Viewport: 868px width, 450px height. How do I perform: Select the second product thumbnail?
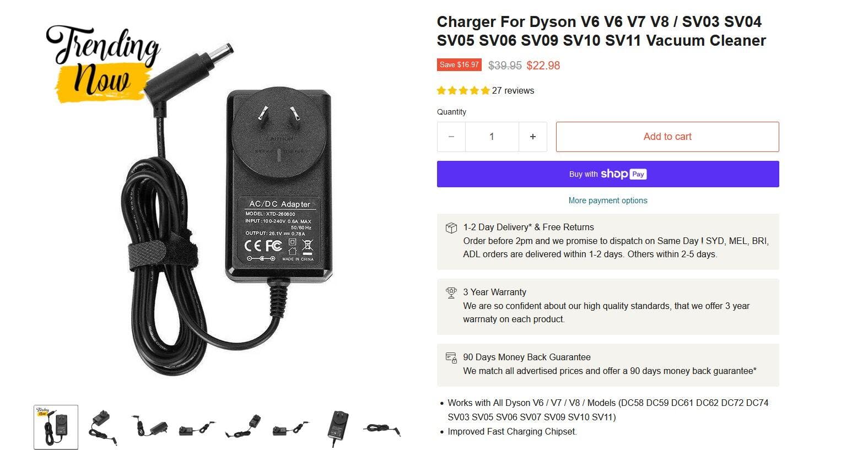[103, 427]
